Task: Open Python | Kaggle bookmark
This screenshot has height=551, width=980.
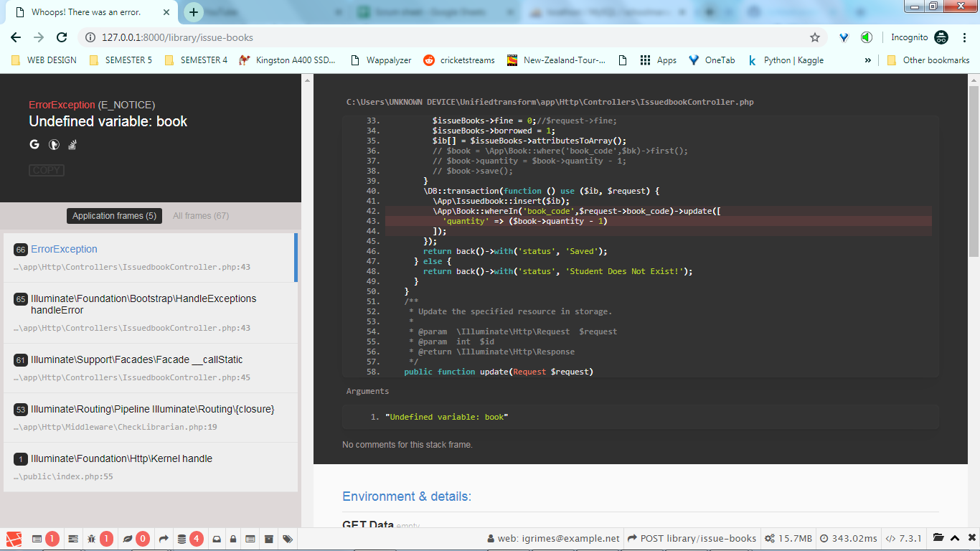Action: [786, 60]
